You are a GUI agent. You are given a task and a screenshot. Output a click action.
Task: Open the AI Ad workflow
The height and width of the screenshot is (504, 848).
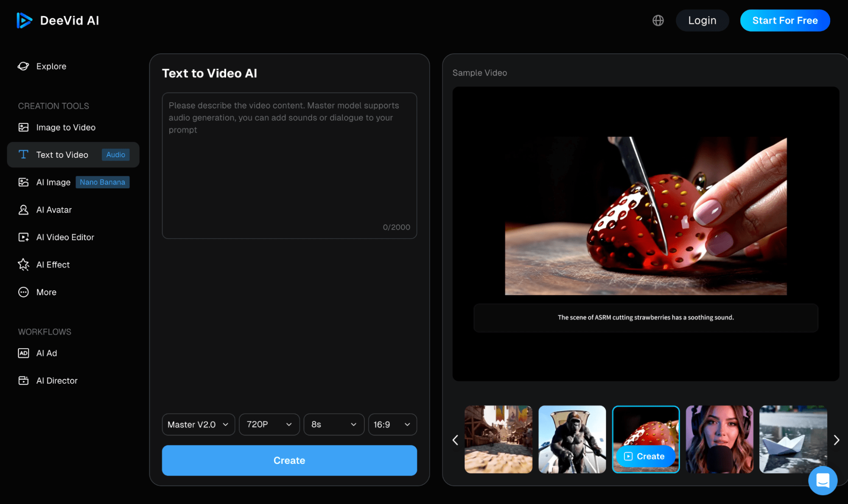pos(47,353)
